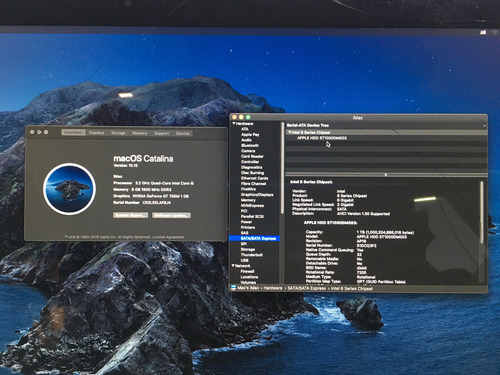Collapse the Intel 8 Series Chipset tree
This screenshot has width=500, height=375.
[x=290, y=132]
